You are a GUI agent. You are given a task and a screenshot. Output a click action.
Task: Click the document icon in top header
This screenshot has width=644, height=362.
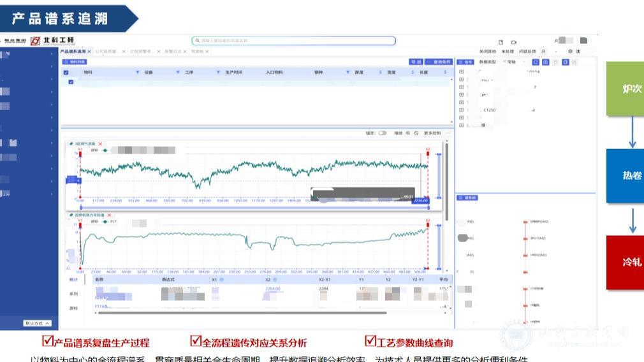[x=501, y=41]
